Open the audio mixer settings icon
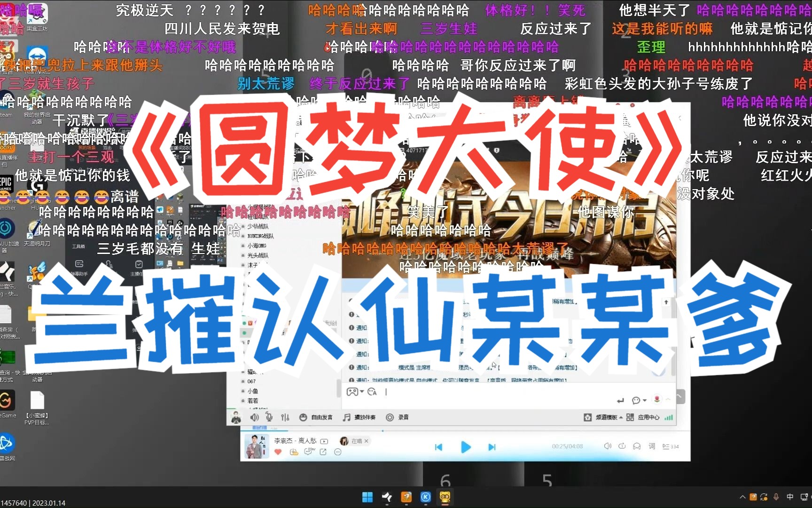 click(x=285, y=417)
